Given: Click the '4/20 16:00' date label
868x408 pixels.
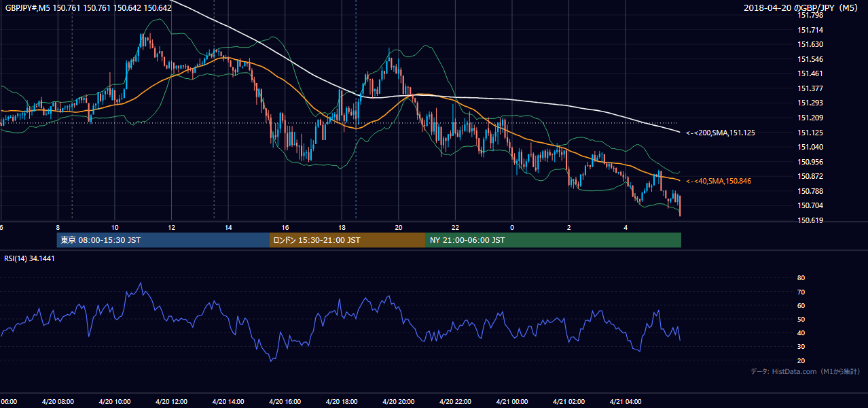Looking at the screenshot, I should [285, 401].
